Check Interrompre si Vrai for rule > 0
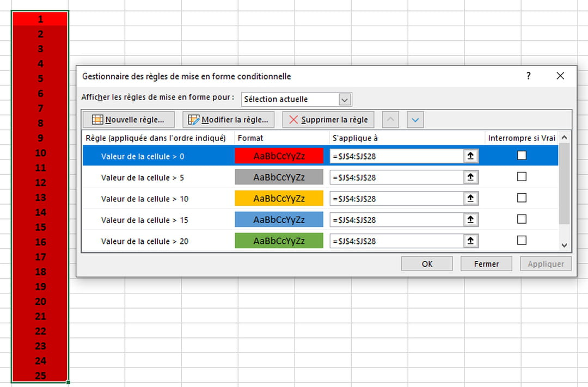588x387 pixels. click(x=522, y=155)
